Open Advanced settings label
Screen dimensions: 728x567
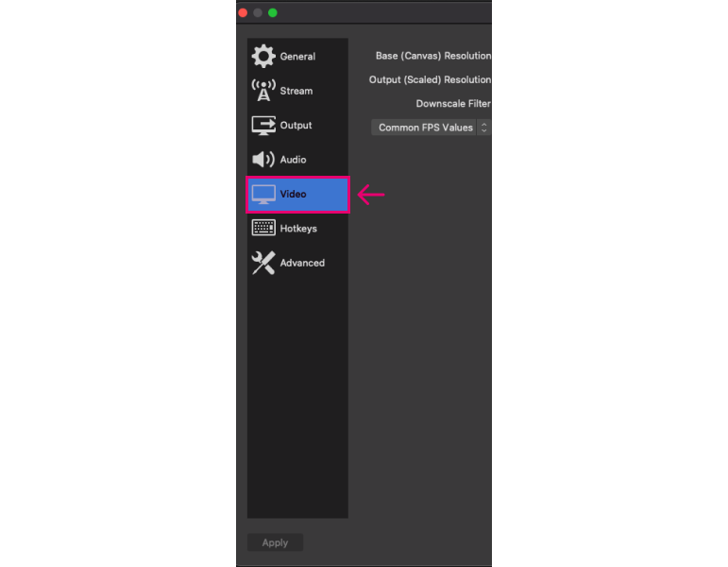pyautogui.click(x=302, y=263)
